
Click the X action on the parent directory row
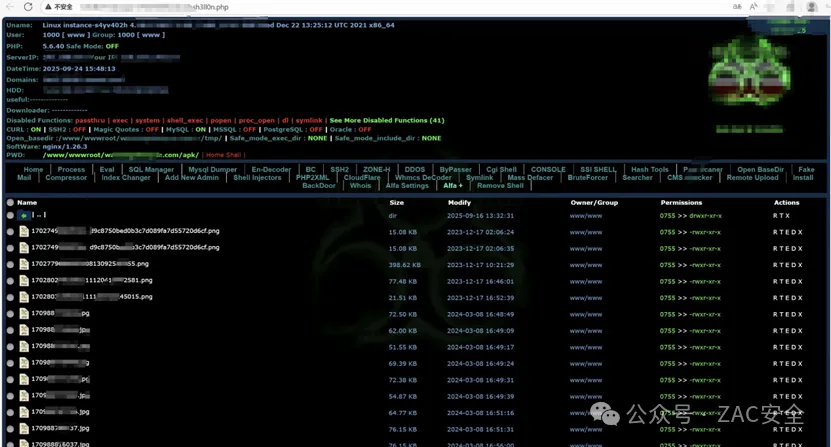[786, 215]
